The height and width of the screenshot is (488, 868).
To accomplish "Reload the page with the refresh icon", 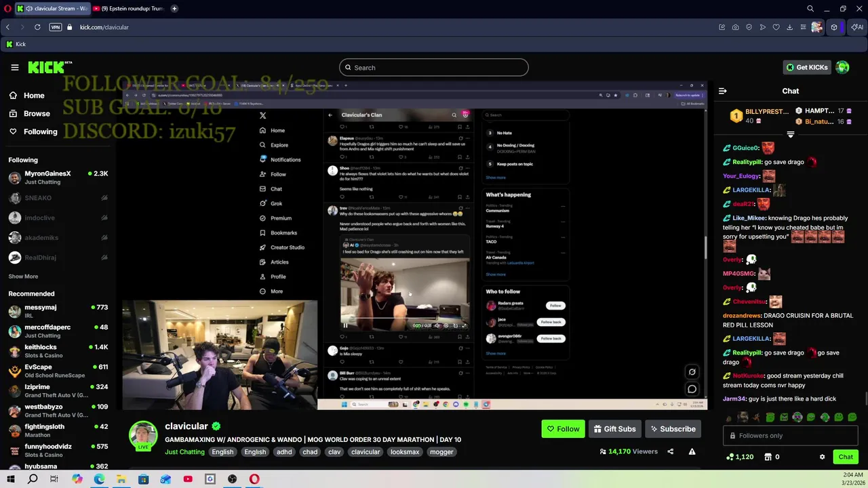I will [37, 27].
